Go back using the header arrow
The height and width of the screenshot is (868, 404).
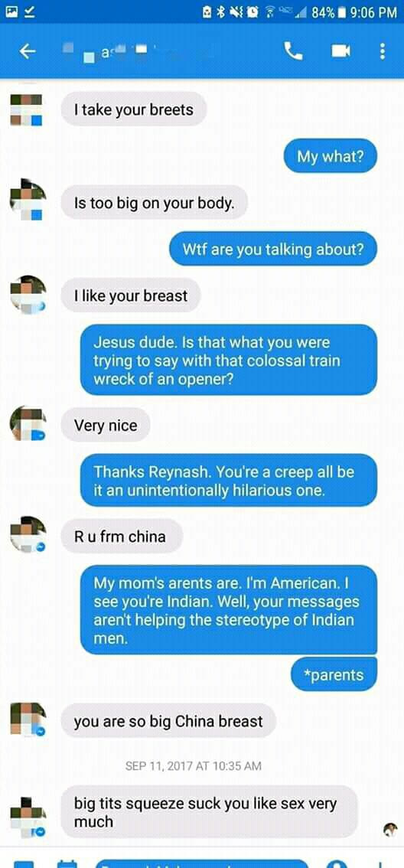click(28, 51)
